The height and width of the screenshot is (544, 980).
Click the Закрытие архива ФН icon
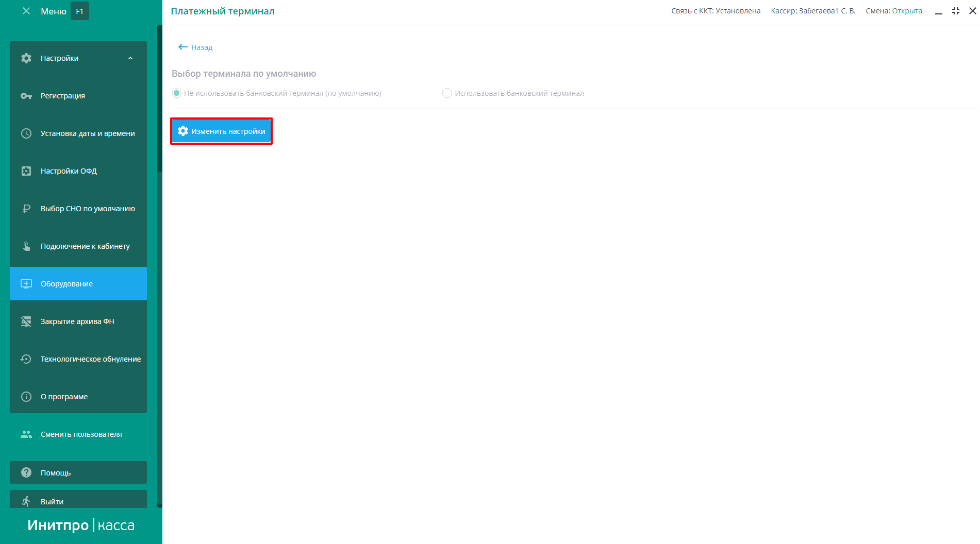click(26, 321)
